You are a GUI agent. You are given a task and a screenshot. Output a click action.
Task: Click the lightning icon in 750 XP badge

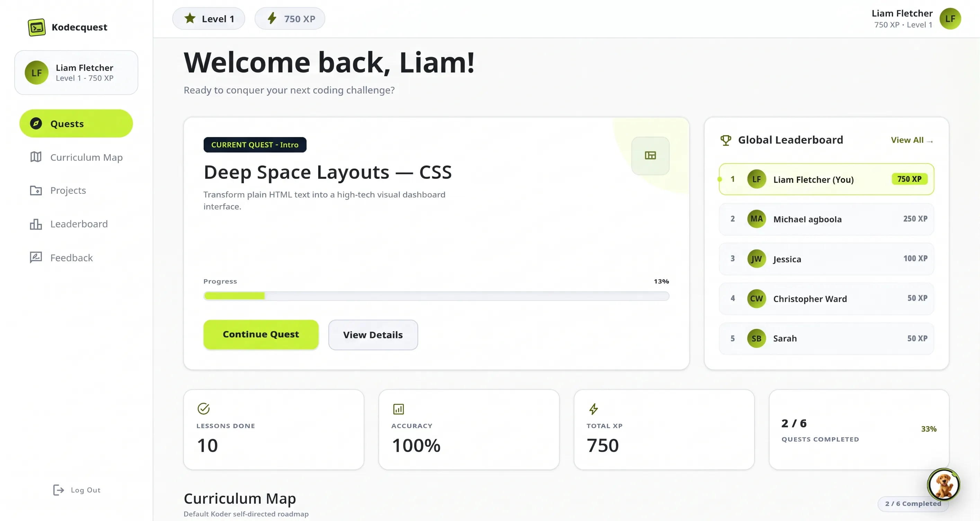pyautogui.click(x=271, y=18)
